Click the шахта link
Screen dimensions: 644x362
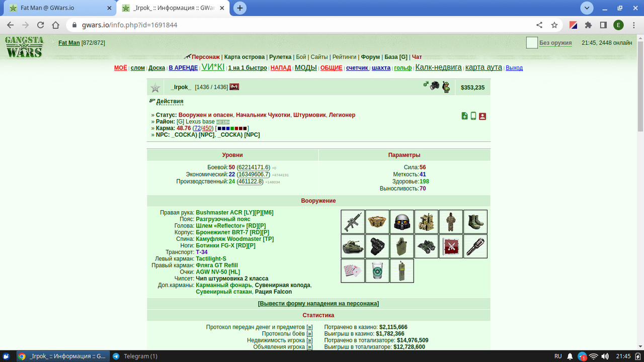(x=381, y=68)
